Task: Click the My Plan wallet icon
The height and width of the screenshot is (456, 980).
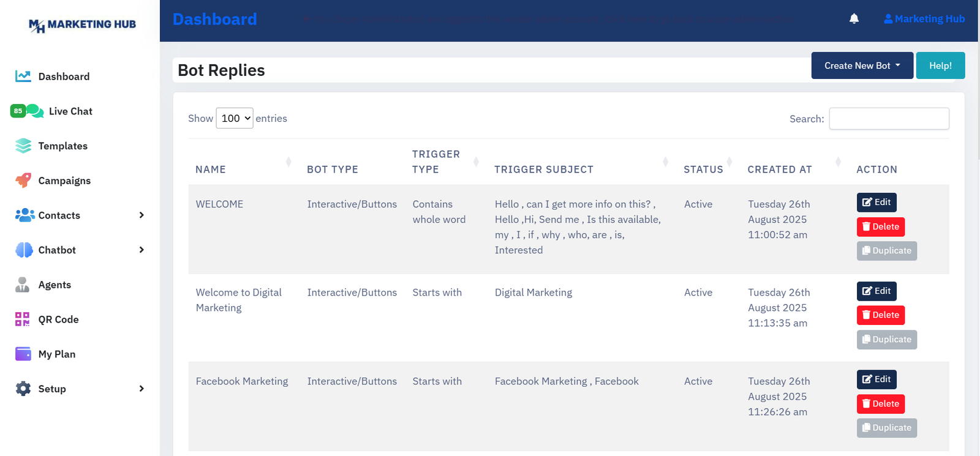Action: click(x=23, y=354)
